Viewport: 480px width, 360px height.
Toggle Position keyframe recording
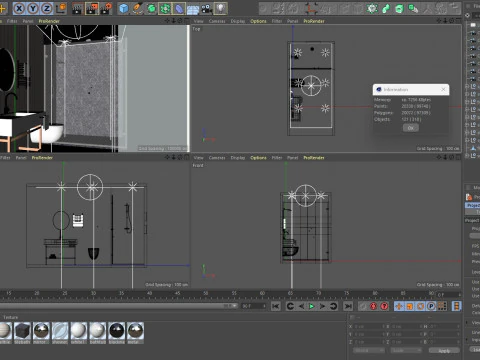[x=399, y=306]
